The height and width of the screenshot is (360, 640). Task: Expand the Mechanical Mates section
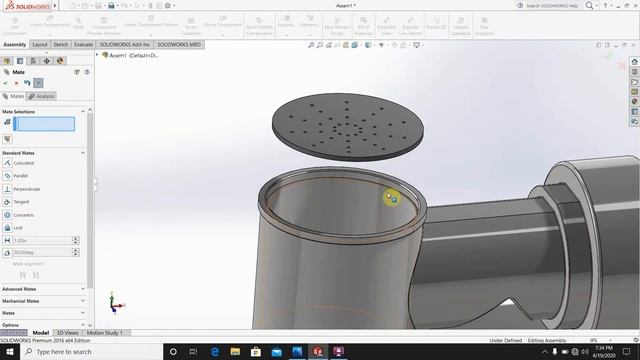(x=83, y=301)
